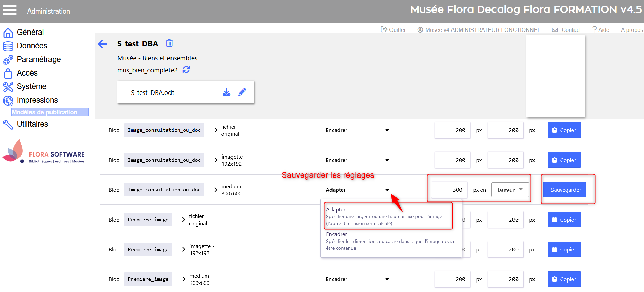This screenshot has height=292, width=644.
Task: Download the S_test_DBA.odt file
Action: pyautogui.click(x=226, y=92)
